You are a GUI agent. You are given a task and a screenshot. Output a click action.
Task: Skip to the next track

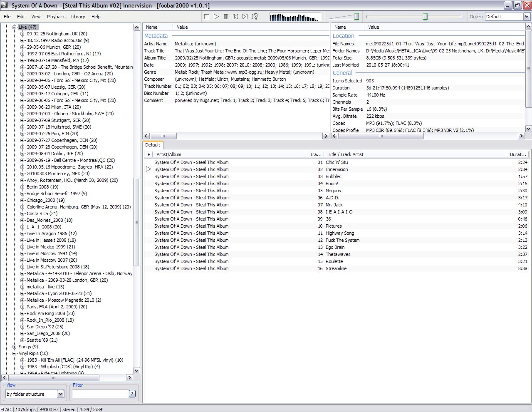(x=245, y=17)
